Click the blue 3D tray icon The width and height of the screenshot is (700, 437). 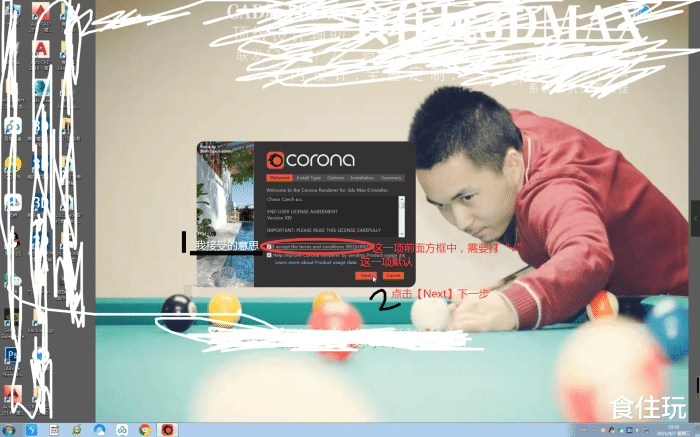tap(629, 431)
